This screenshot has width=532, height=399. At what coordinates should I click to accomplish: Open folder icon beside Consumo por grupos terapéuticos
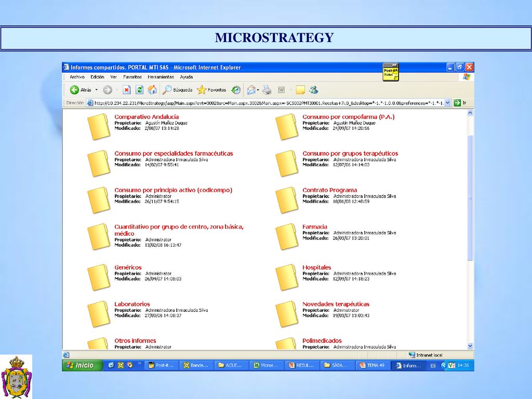[287, 163]
